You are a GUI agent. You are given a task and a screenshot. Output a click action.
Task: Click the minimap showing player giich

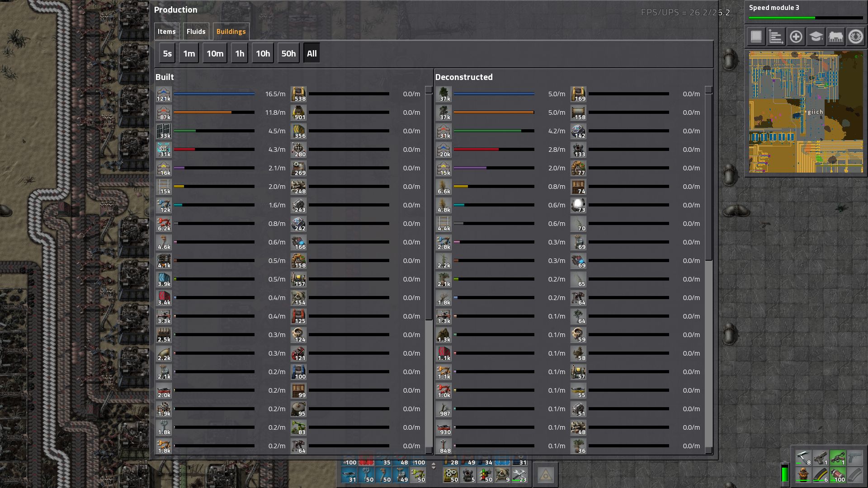(x=806, y=112)
